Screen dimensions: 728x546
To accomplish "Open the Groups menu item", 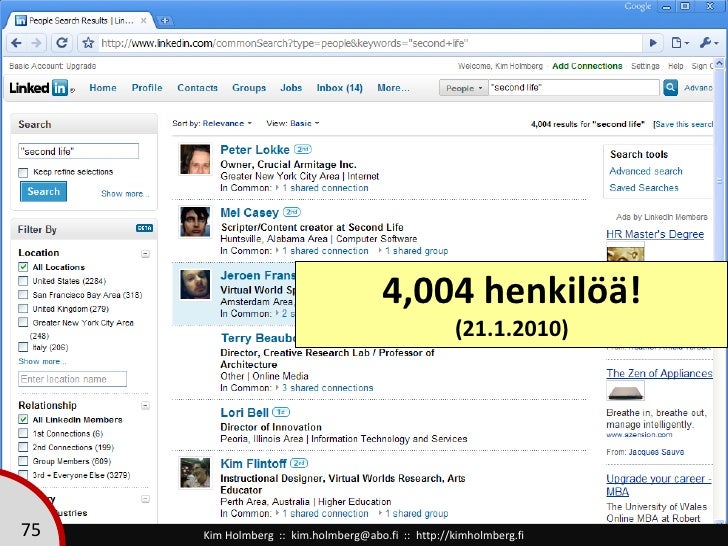I will tap(249, 88).
